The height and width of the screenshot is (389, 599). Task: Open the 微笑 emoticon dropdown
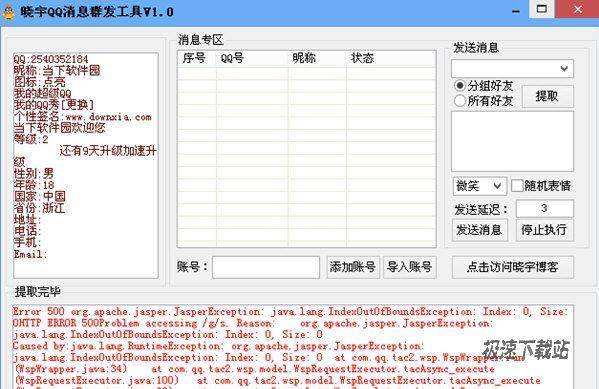tap(480, 186)
